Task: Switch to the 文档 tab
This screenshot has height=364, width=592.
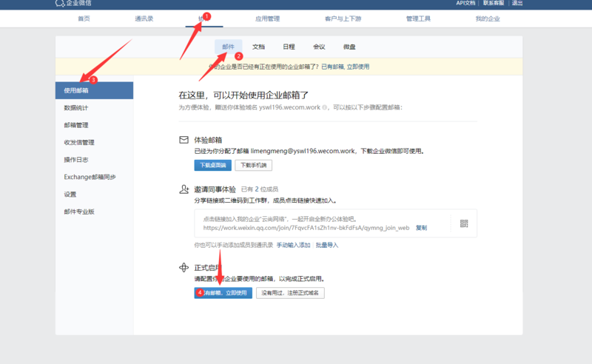Action: click(258, 47)
